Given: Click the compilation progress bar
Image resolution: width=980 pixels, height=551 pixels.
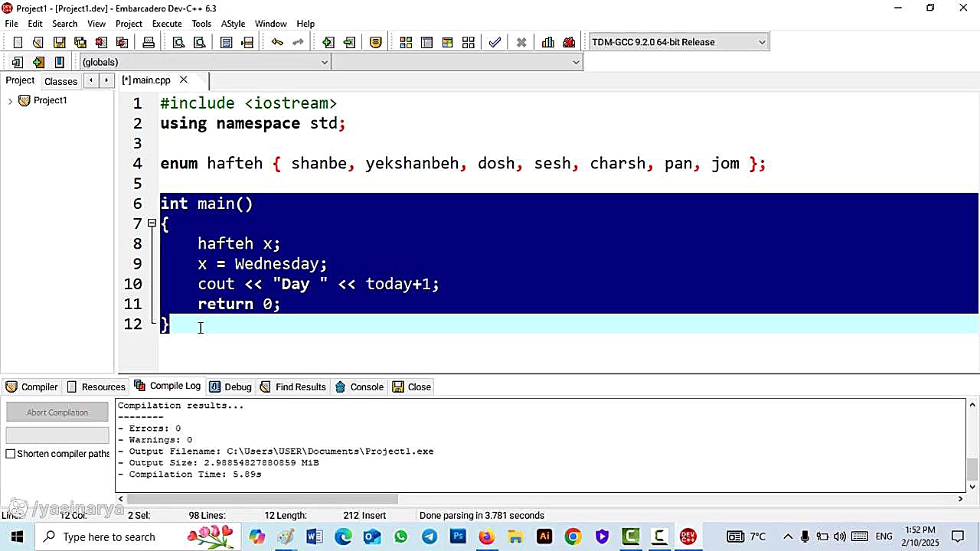Looking at the screenshot, I should [x=57, y=435].
